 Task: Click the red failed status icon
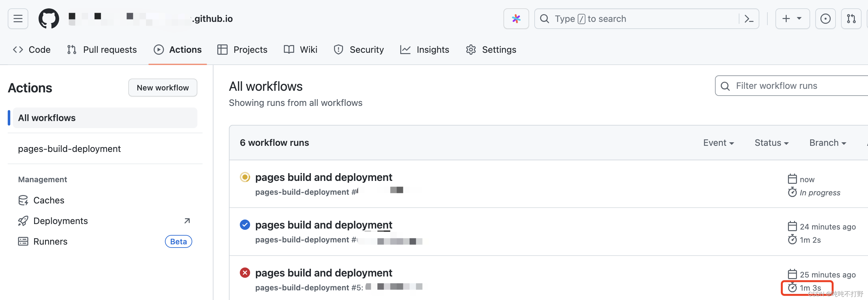[245, 272]
